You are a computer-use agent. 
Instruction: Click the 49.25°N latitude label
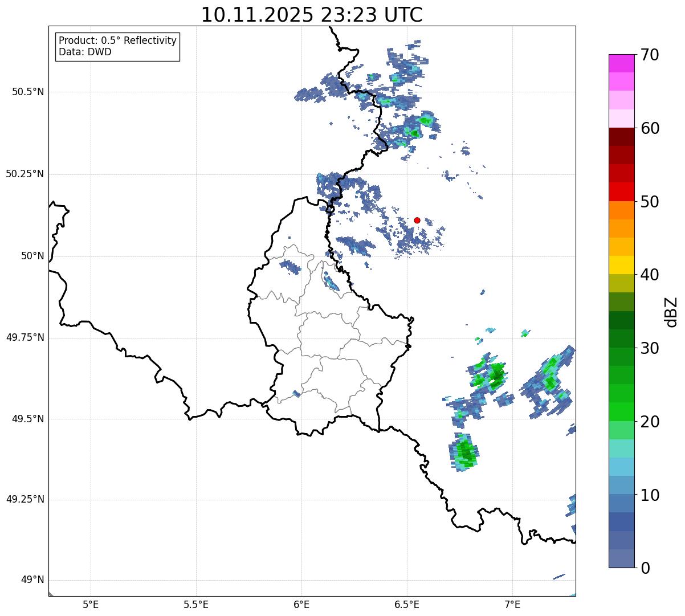tap(25, 500)
